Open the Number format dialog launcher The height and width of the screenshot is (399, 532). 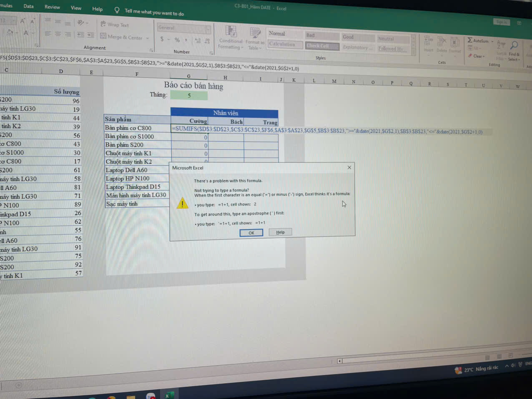[211, 53]
